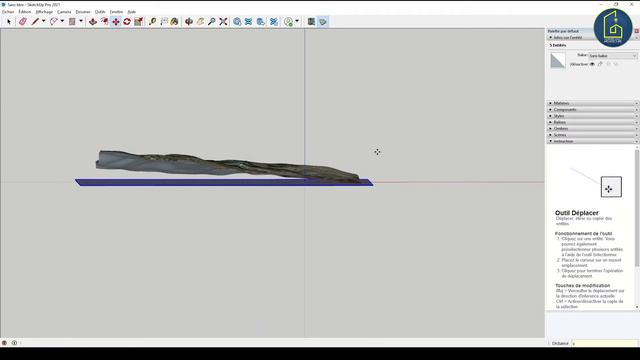This screenshot has height=360, width=640.
Task: Click 'Touches de modification' heading
Action: 582,286
